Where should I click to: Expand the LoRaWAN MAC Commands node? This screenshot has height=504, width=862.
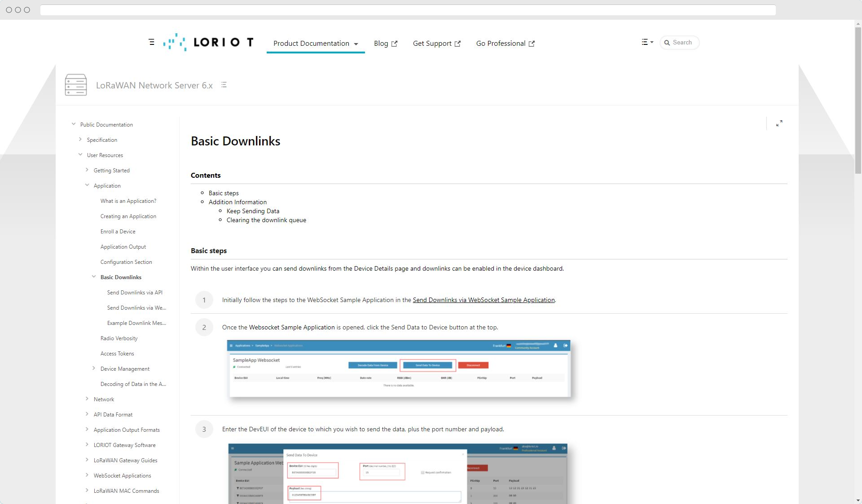pyautogui.click(x=87, y=491)
